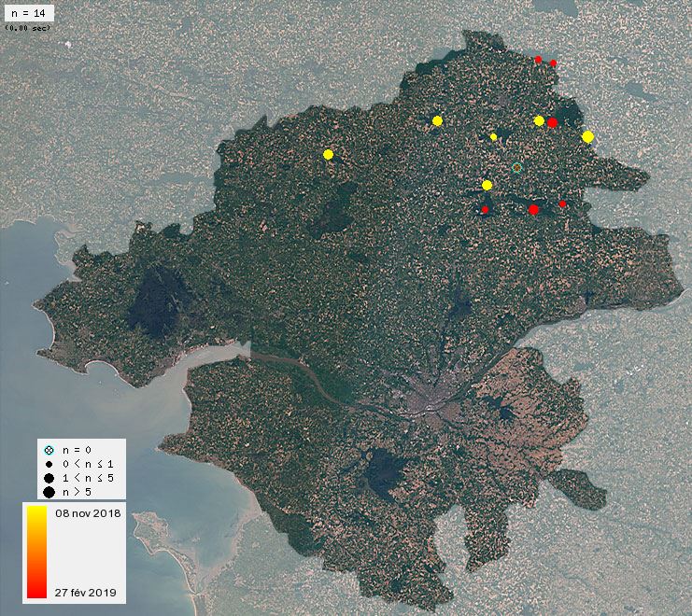Click the largest black legend dot for n > 5
The height and width of the screenshot is (616, 692).
[x=49, y=491]
